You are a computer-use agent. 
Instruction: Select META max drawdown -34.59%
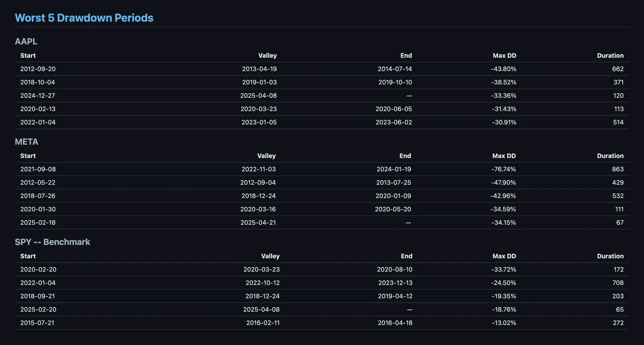click(503, 209)
